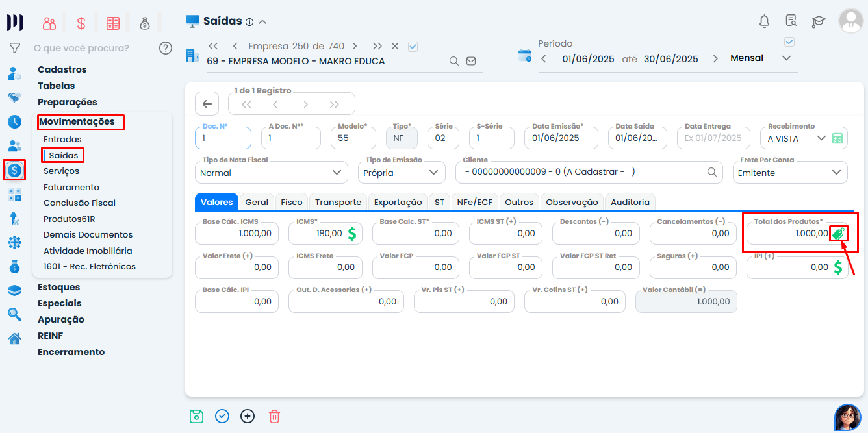Click the green dollar icon beside ICMS
The height and width of the screenshot is (433, 868).
(351, 234)
